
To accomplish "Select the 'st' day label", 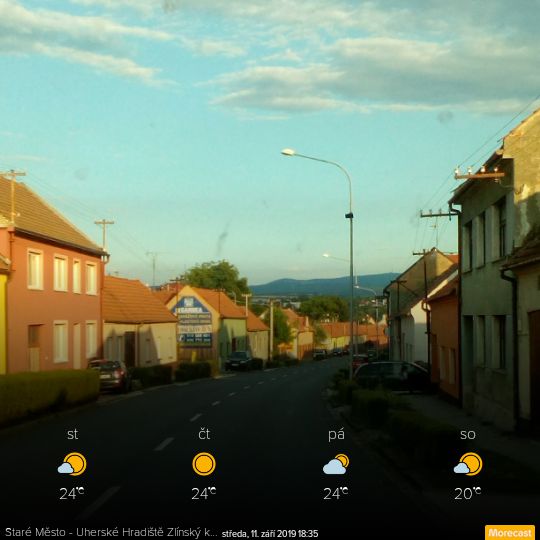I will [x=72, y=434].
